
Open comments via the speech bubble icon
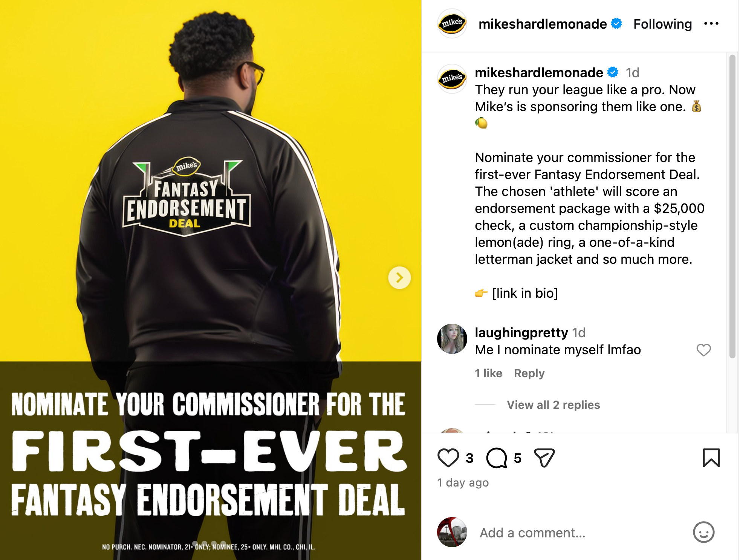(x=497, y=458)
